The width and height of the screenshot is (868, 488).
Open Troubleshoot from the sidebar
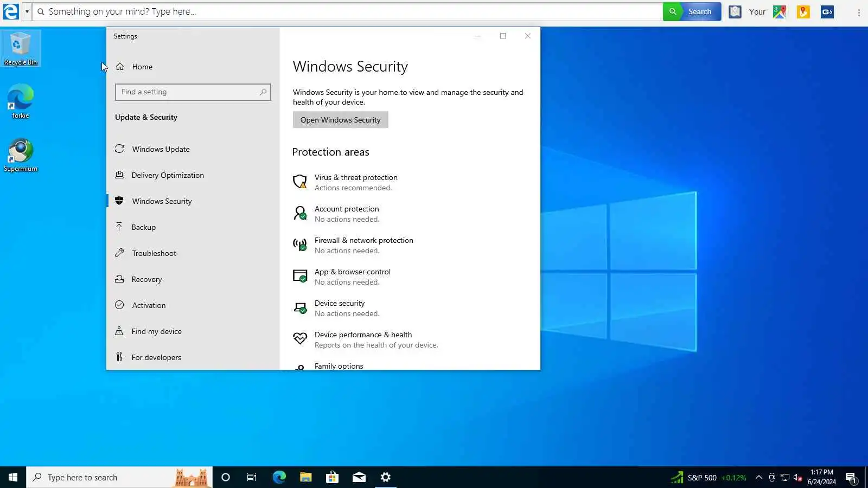193,253
